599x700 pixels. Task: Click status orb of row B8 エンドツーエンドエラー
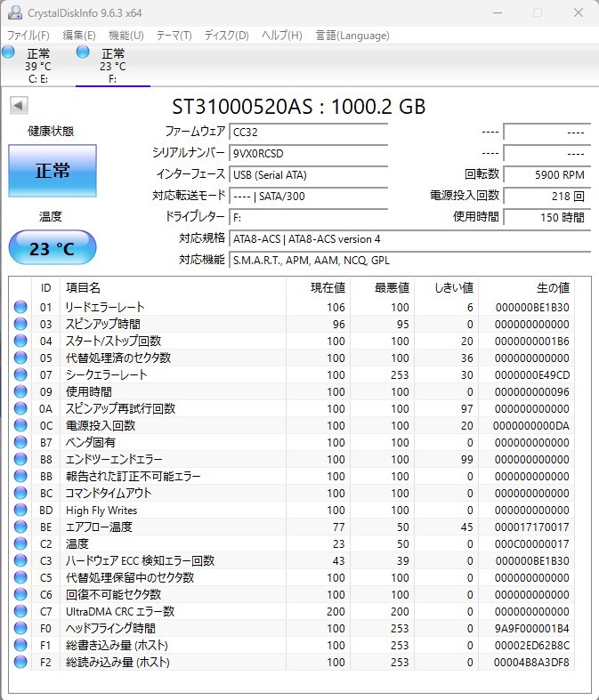[20, 459]
